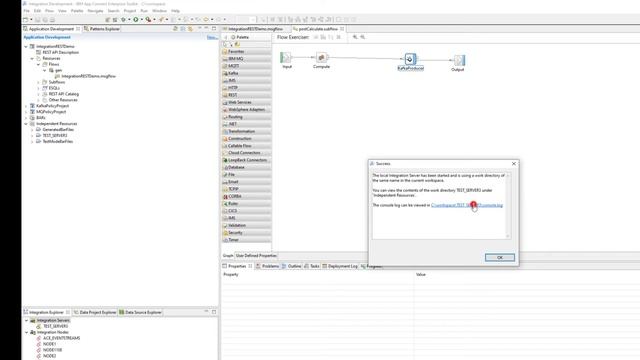Open the console.log link in the dialog

click(467, 205)
